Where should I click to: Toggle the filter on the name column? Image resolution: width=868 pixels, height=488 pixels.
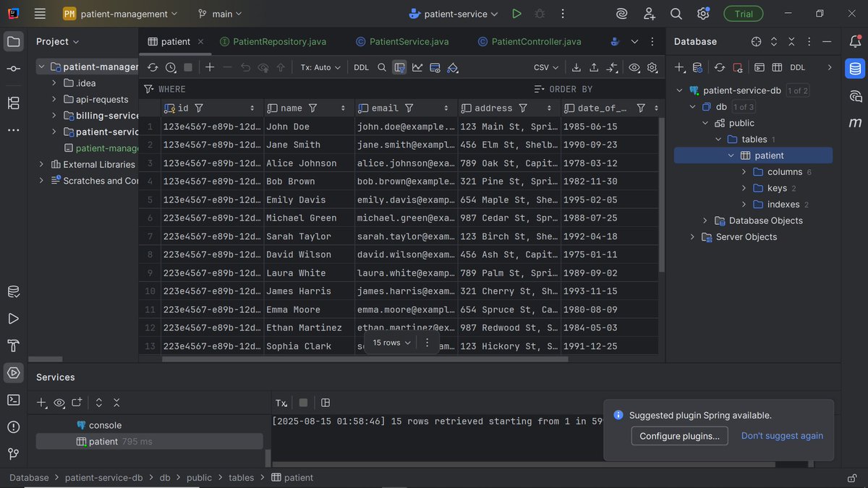click(x=313, y=108)
